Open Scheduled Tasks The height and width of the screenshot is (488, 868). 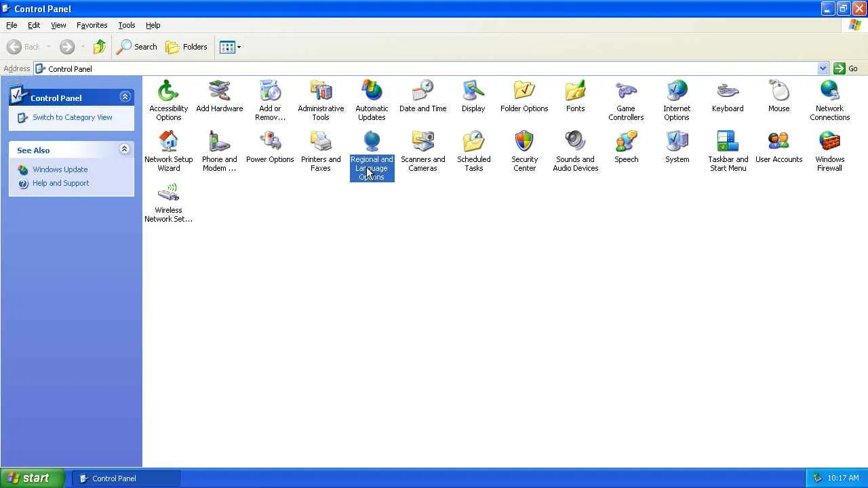click(473, 151)
